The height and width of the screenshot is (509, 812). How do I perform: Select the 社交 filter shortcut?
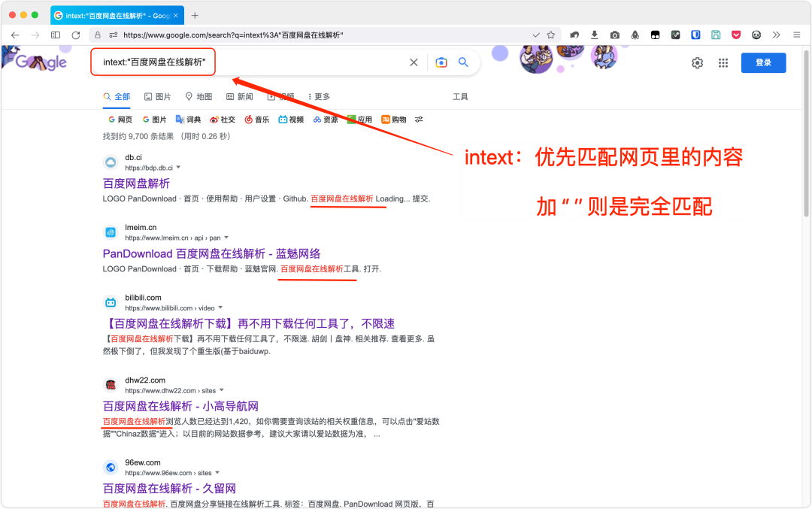coord(222,120)
